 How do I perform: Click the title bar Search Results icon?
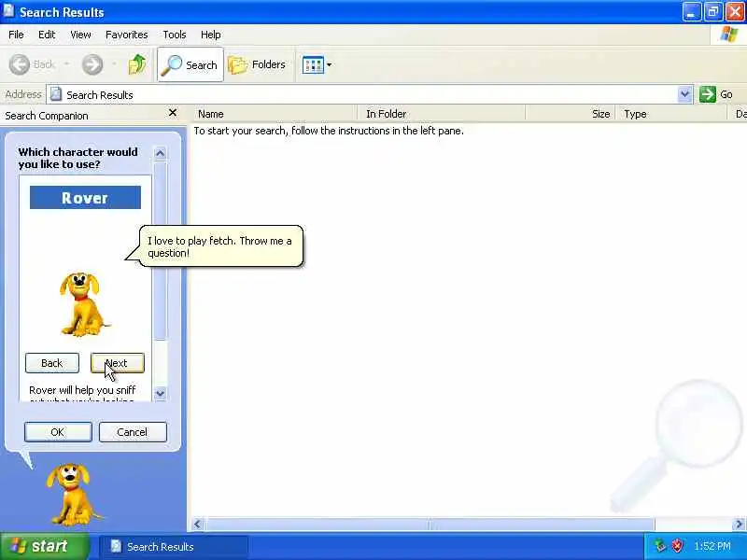8,10
